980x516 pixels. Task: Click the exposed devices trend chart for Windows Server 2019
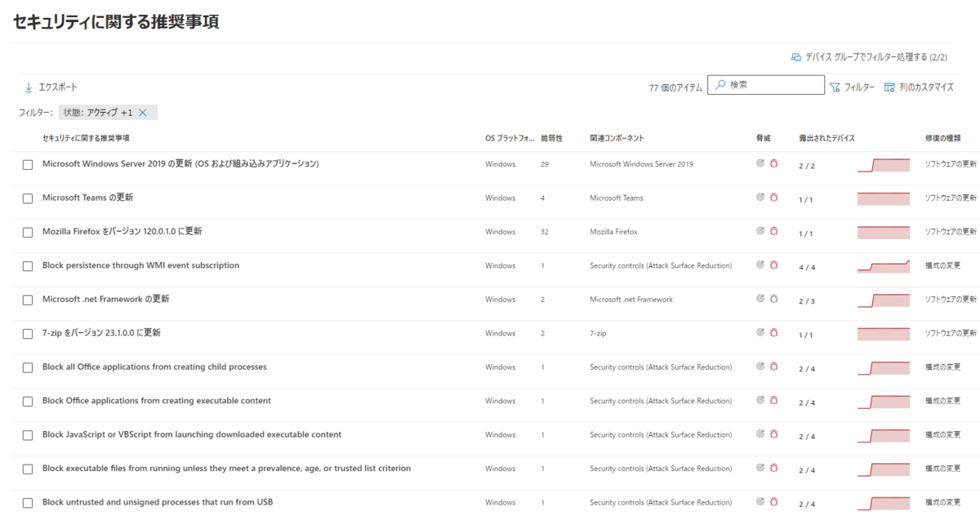pos(884,165)
